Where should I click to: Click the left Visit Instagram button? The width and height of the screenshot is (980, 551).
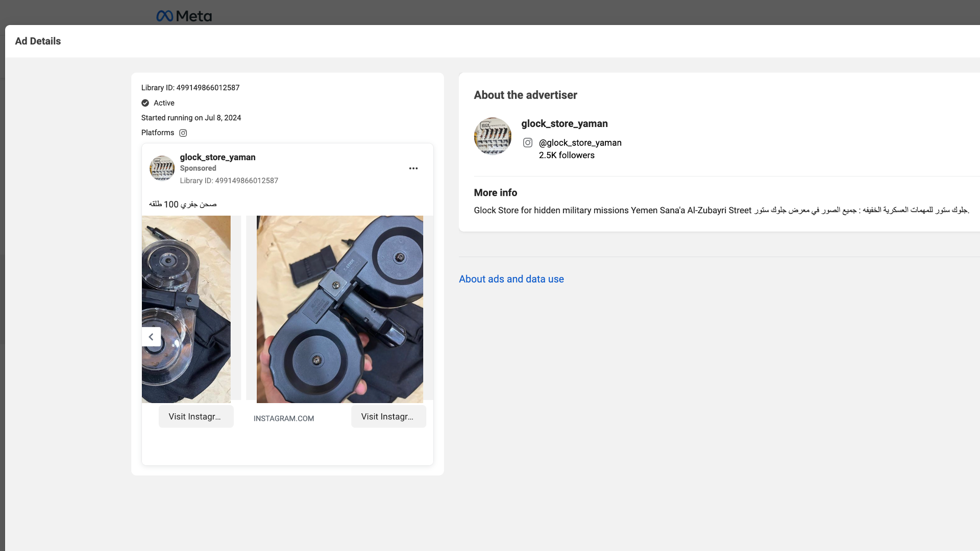tap(196, 417)
